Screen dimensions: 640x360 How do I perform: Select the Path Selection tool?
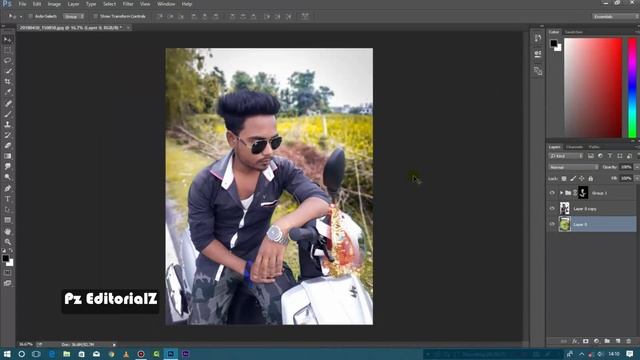7,210
